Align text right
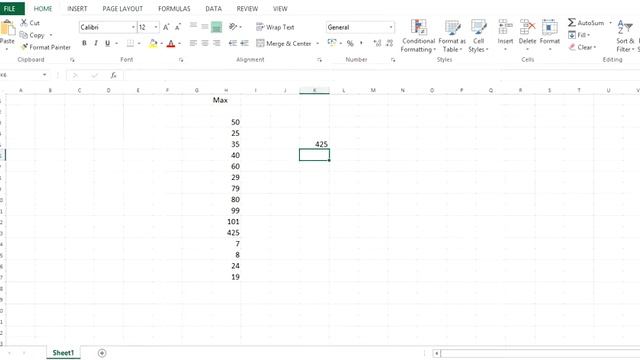The height and width of the screenshot is (360, 640). (216, 43)
